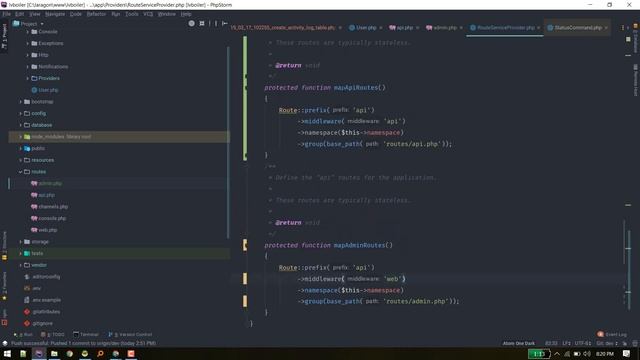The width and height of the screenshot is (640, 360).
Task: Toggle the Project tool window side tab
Action: (x=4, y=36)
